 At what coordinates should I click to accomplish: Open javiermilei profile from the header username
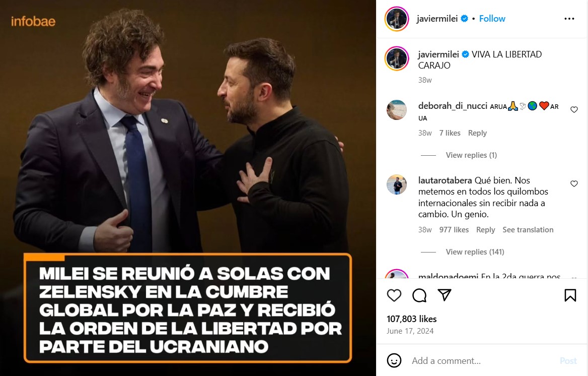point(437,19)
